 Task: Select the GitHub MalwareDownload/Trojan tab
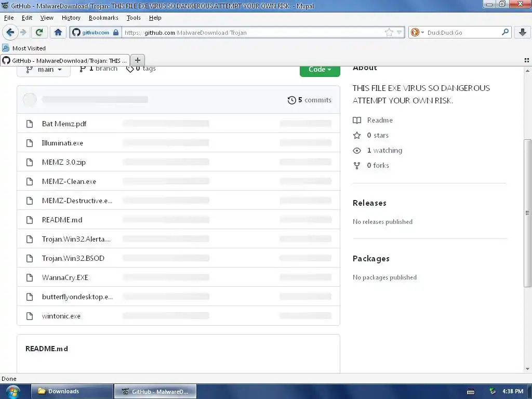point(65,60)
